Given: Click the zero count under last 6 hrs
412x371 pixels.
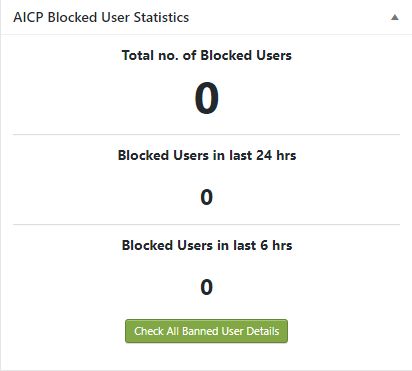Looking at the screenshot, I should 207,287.
